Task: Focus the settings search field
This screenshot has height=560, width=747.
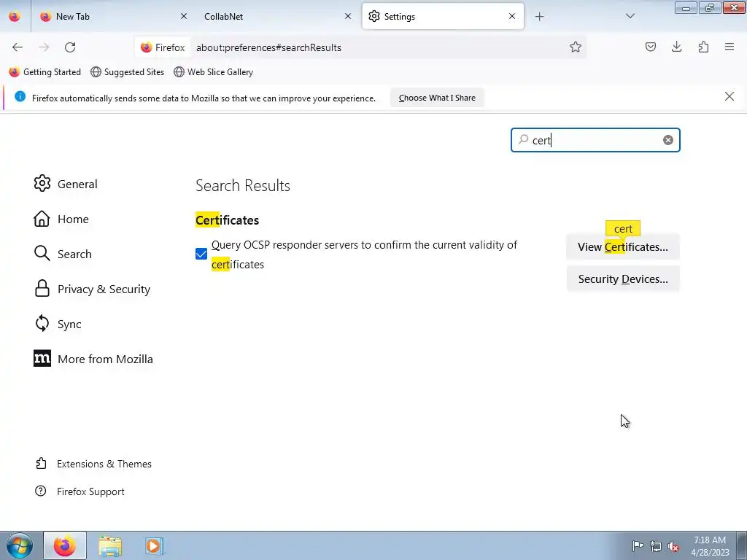Action: (x=595, y=140)
